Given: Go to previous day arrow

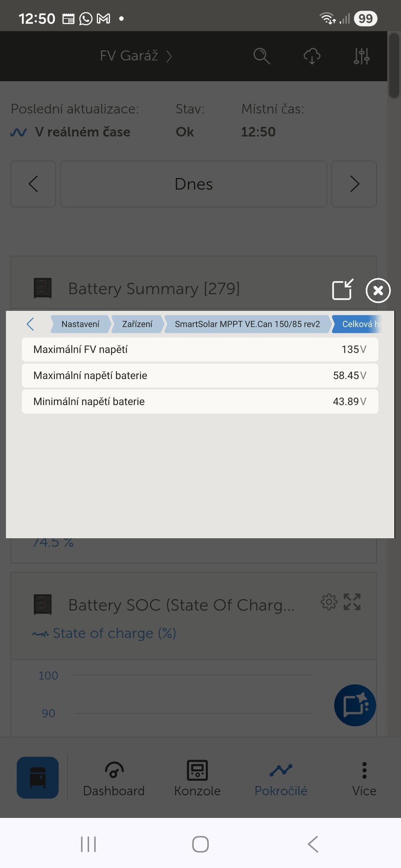Looking at the screenshot, I should pyautogui.click(x=33, y=184).
